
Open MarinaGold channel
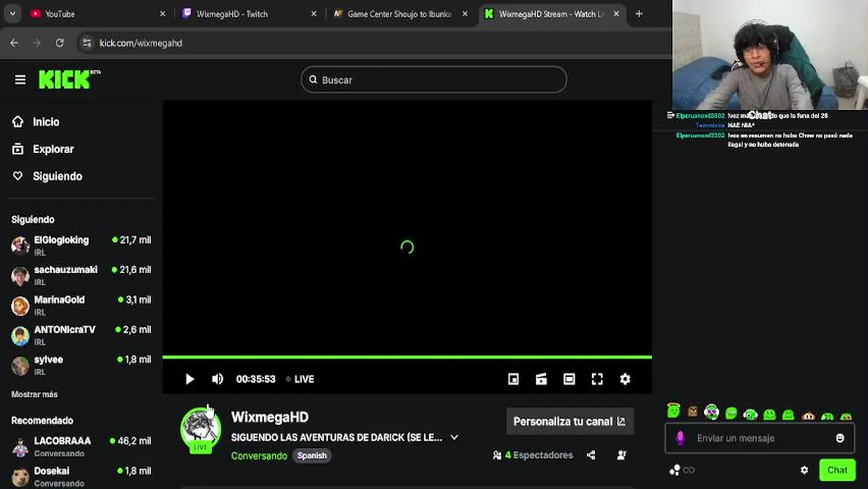point(82,305)
